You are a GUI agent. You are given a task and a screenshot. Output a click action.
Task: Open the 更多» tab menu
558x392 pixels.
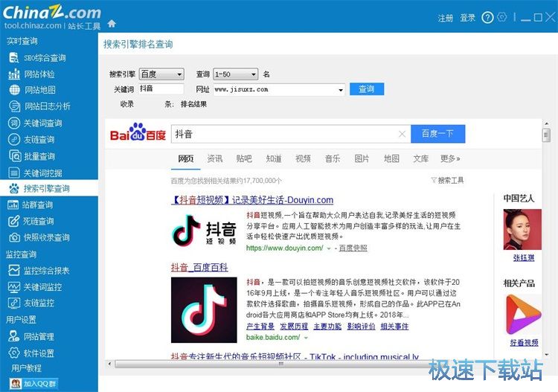(x=450, y=158)
